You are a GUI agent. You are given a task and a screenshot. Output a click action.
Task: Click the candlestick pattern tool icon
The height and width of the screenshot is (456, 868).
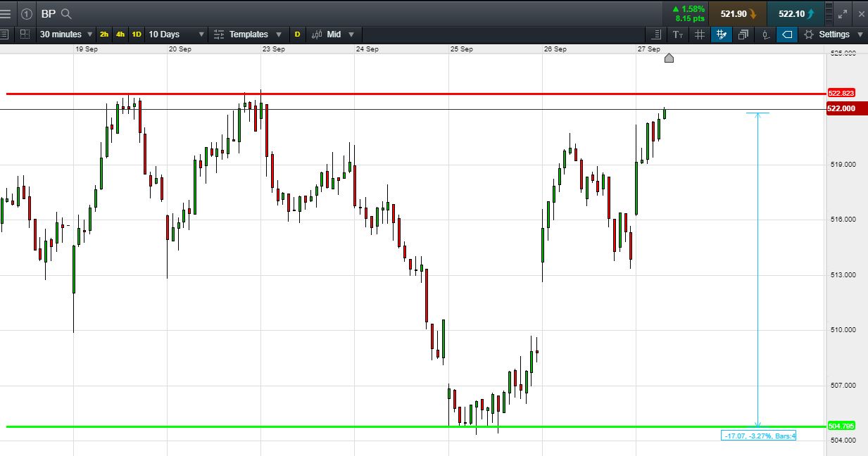[765, 34]
